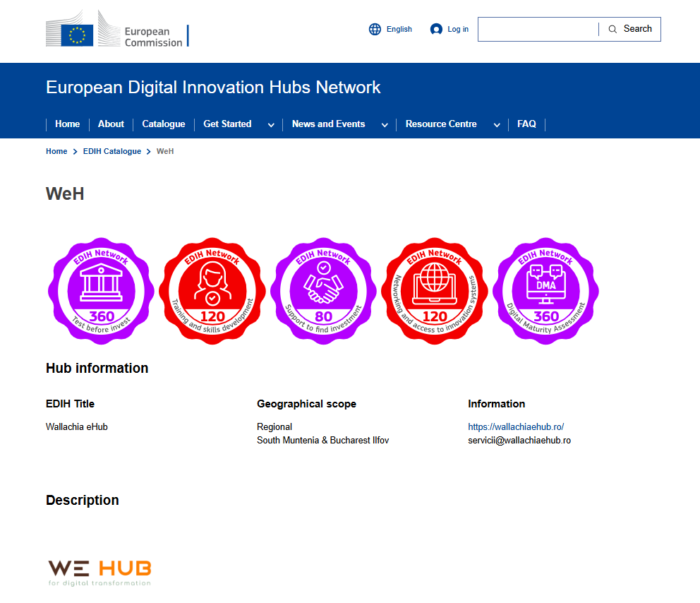This screenshot has width=700, height=603.
Task: Click the Log in user icon
Action: (436, 30)
